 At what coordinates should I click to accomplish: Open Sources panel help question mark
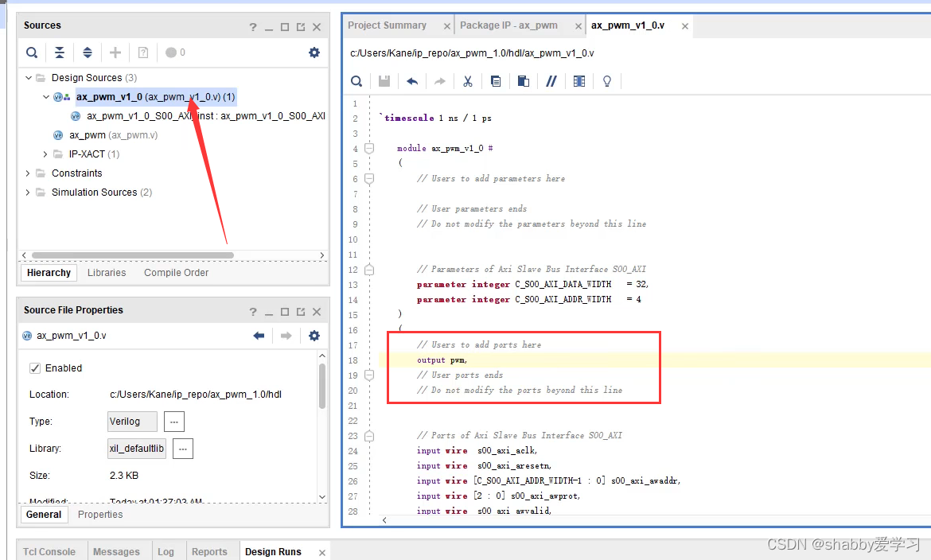(x=253, y=27)
